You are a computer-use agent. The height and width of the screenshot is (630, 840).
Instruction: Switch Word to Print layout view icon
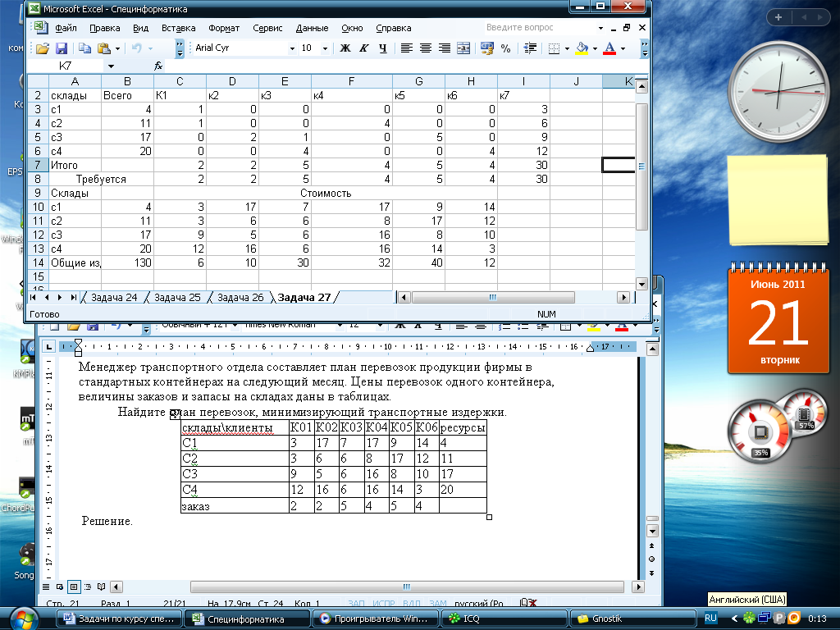74,587
